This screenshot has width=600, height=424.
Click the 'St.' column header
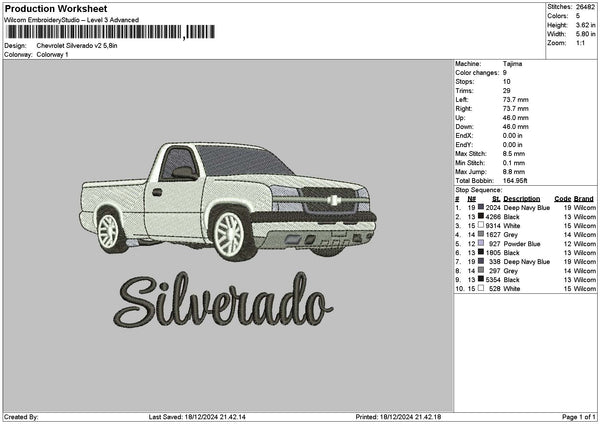[x=496, y=199]
